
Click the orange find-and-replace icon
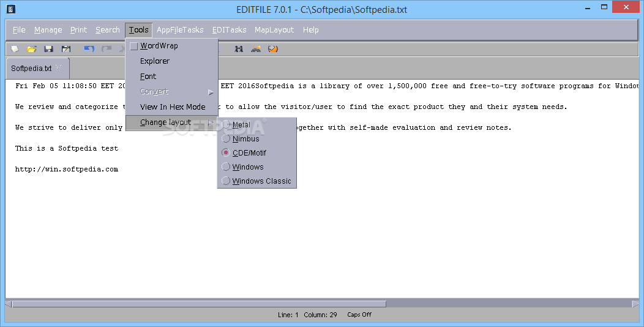(256, 49)
